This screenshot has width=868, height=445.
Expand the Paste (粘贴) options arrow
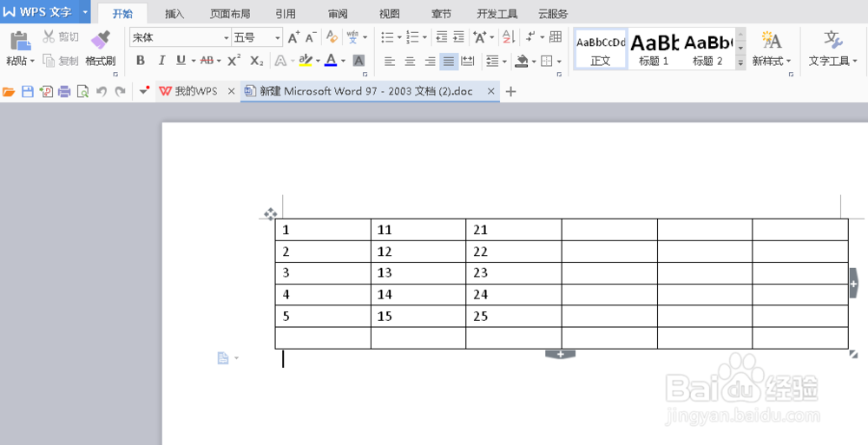(x=32, y=61)
